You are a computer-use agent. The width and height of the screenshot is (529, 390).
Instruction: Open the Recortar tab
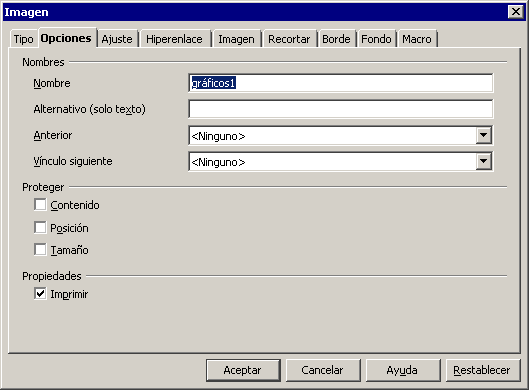289,39
